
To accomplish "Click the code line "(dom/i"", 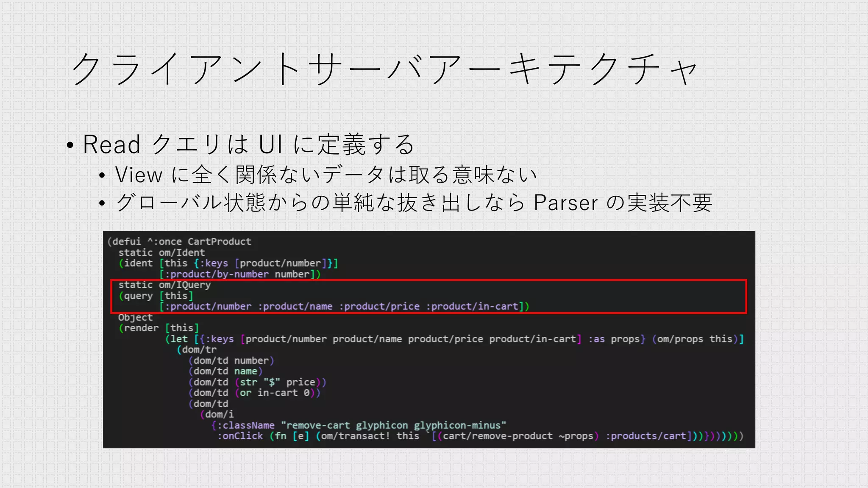I will 217,414.
